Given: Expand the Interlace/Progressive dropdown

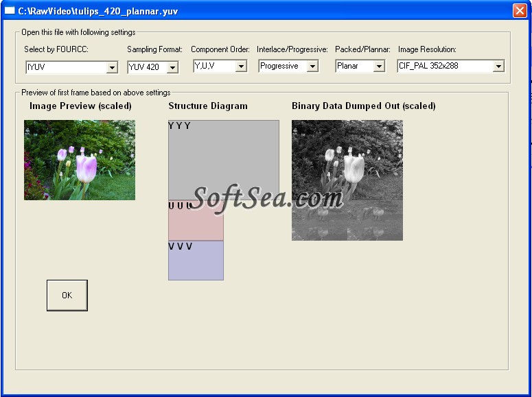Looking at the screenshot, I should click(x=288, y=66).
